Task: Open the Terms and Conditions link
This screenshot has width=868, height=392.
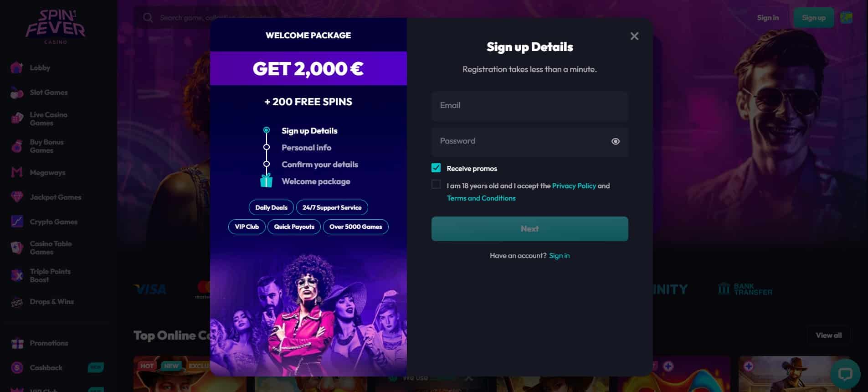Action: 481,198
